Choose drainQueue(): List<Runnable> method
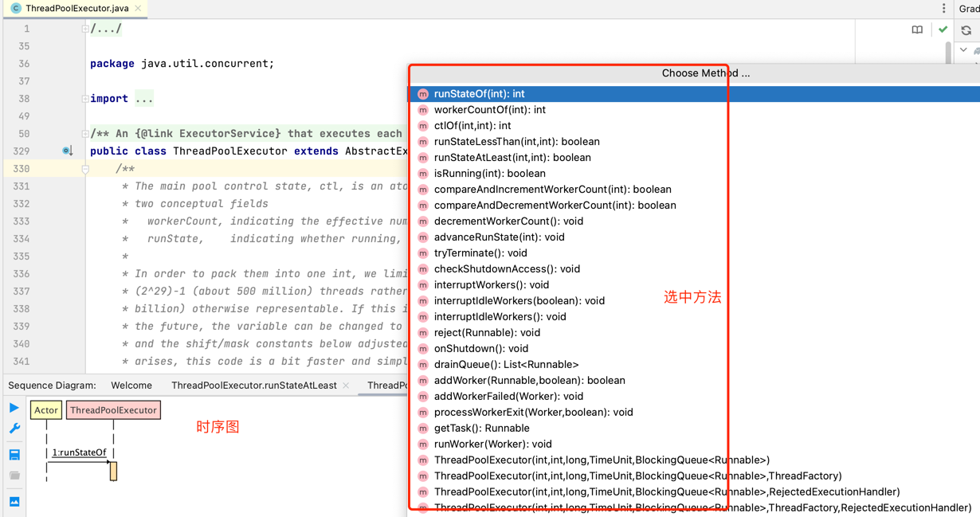Screen dimensions: 980x517 click(x=694, y=365)
